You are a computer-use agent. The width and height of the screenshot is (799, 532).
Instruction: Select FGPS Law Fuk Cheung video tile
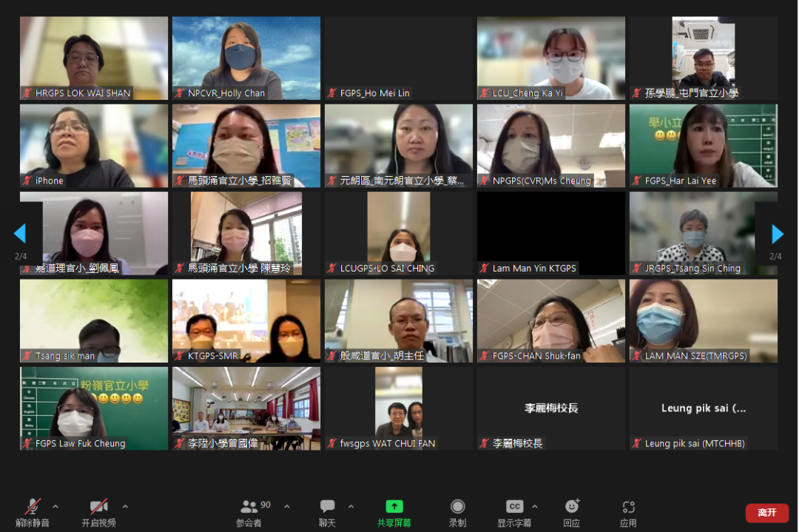tap(94, 408)
